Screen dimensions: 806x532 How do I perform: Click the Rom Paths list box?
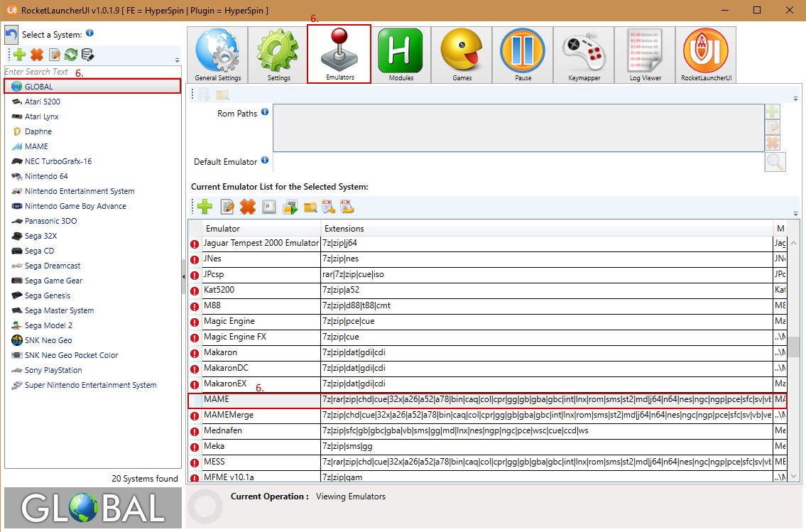[x=518, y=128]
